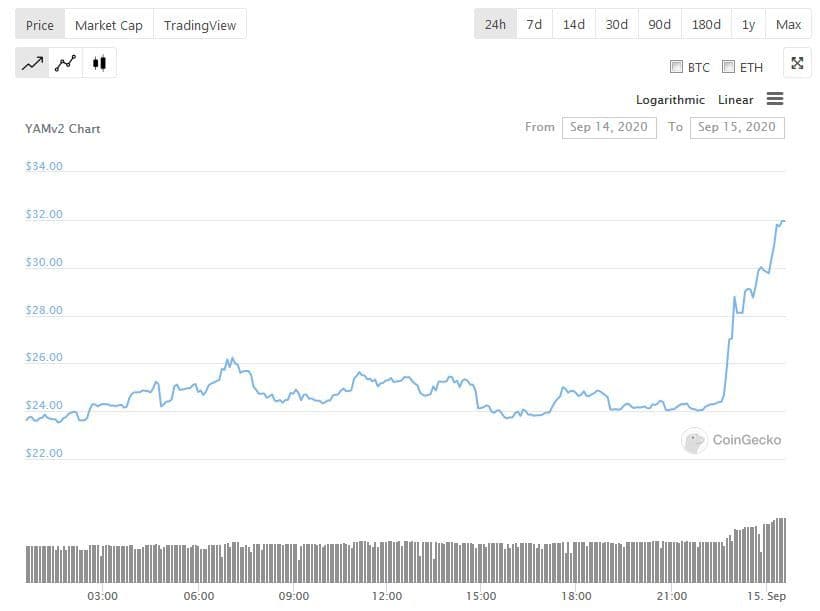Toggle the ETH comparison checkbox
This screenshot has width=820, height=611.
[x=729, y=67]
